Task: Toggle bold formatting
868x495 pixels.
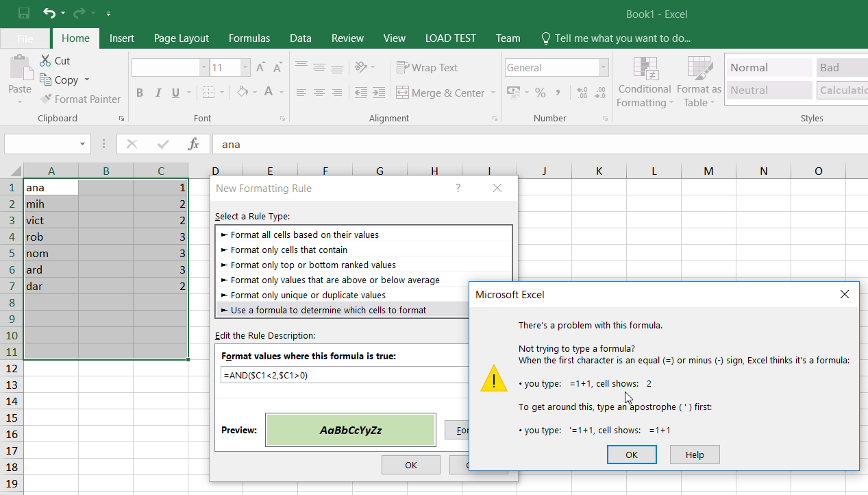Action: (x=140, y=93)
